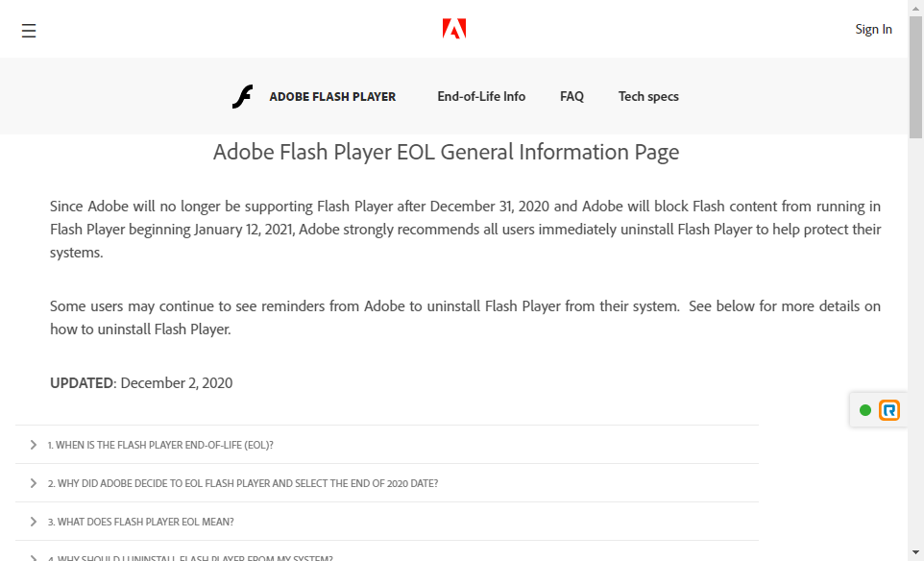The width and height of the screenshot is (924, 561).
Task: Click the red Adobe logo
Action: [454, 29]
